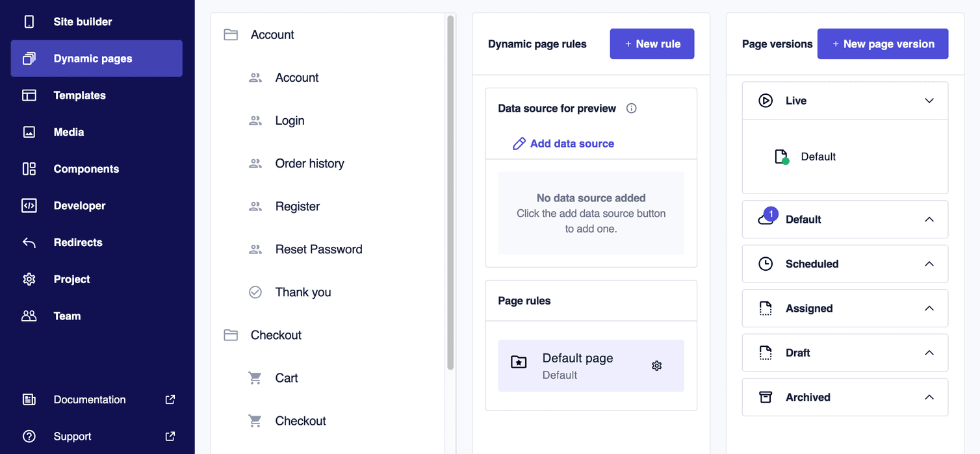This screenshot has width=980, height=454.
Task: Create a New page version
Action: (x=883, y=44)
